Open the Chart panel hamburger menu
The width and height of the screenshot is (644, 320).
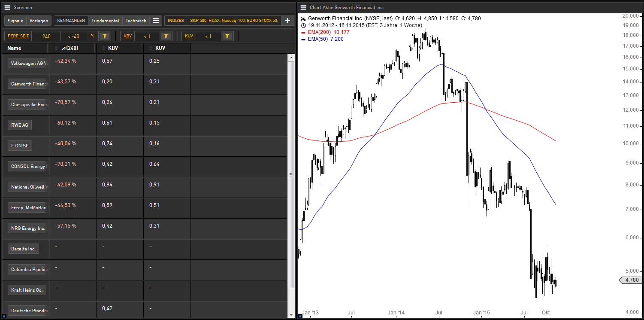303,7
